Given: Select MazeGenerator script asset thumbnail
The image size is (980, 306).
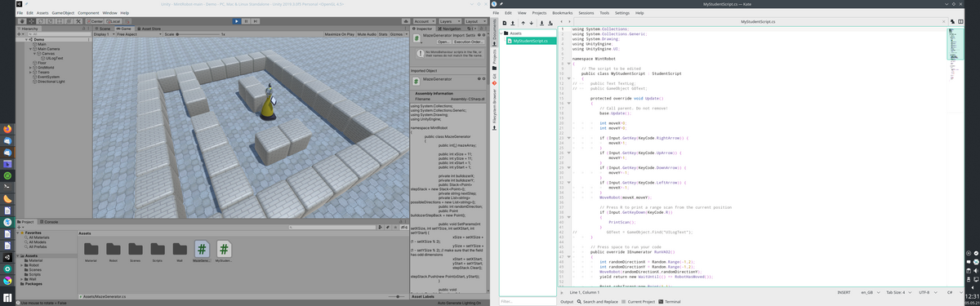Looking at the screenshot, I should click(202, 251).
